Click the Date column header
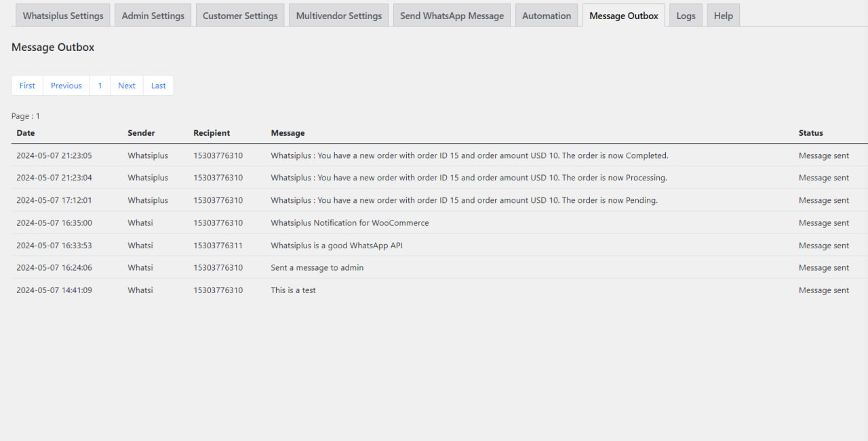The image size is (868, 441). click(25, 133)
